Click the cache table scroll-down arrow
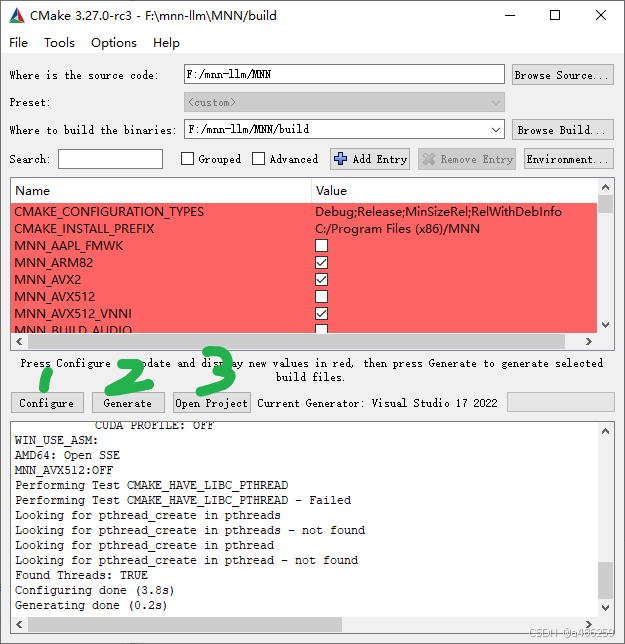 [x=605, y=325]
